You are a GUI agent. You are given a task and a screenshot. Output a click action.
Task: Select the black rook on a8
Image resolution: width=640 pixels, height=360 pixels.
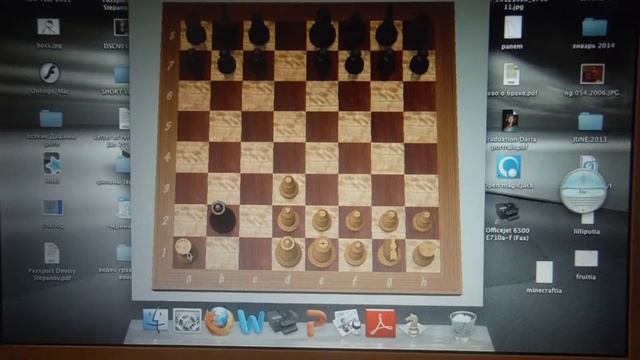196,32
